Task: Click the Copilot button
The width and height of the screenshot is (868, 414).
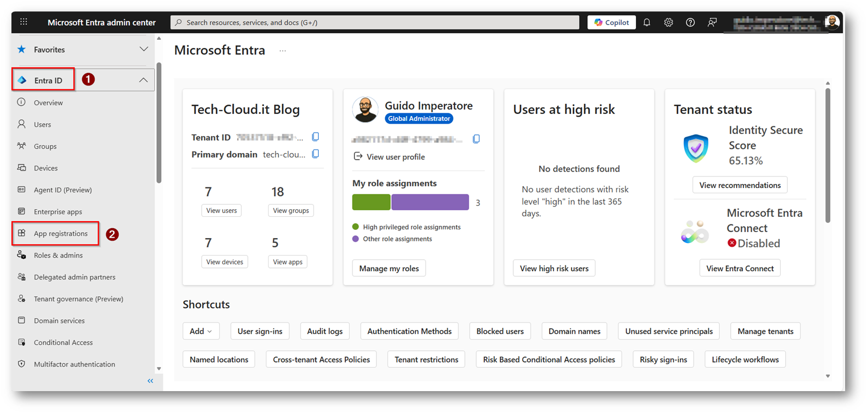Action: click(611, 22)
